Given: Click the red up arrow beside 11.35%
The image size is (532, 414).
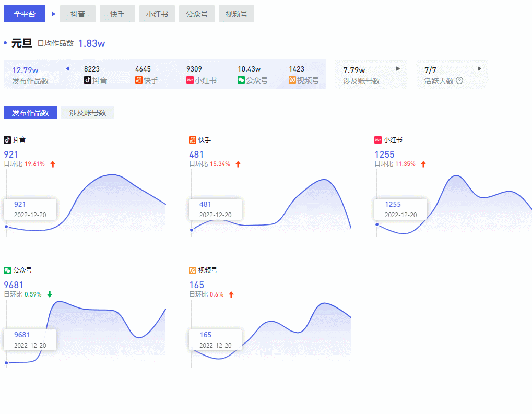Looking at the screenshot, I should [423, 164].
